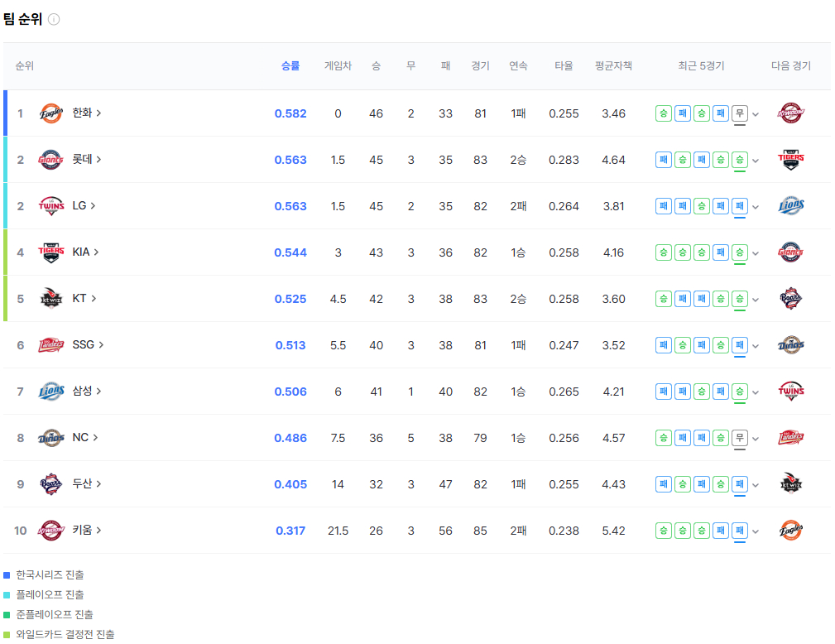Open the 삼성 team name link
Viewport: 835px width, 644px height.
pos(86,392)
